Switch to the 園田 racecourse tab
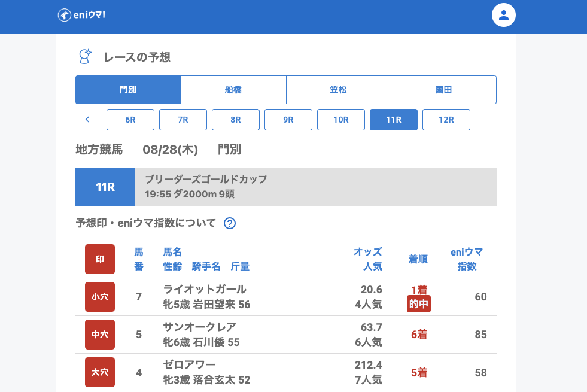This screenshot has width=587, height=392. pyautogui.click(x=443, y=90)
